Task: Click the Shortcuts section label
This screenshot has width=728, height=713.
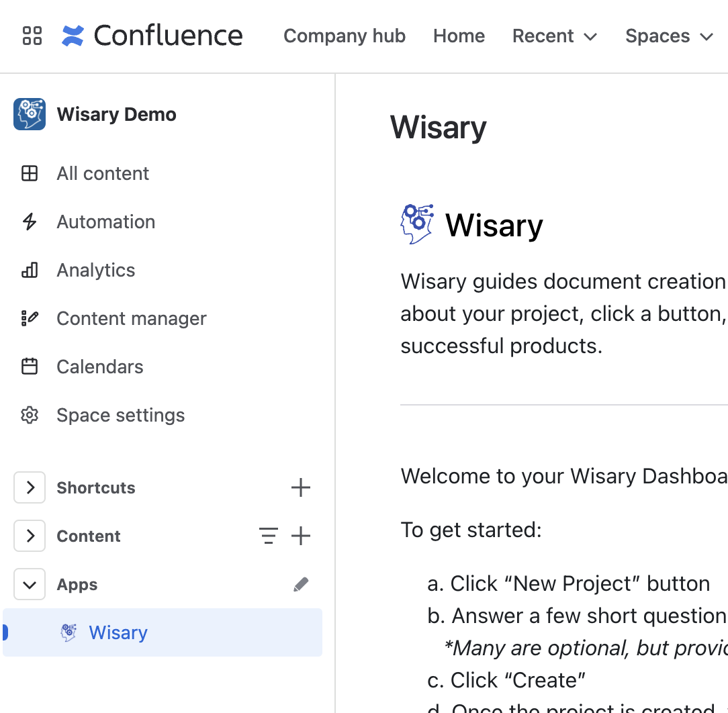Action: click(x=96, y=488)
